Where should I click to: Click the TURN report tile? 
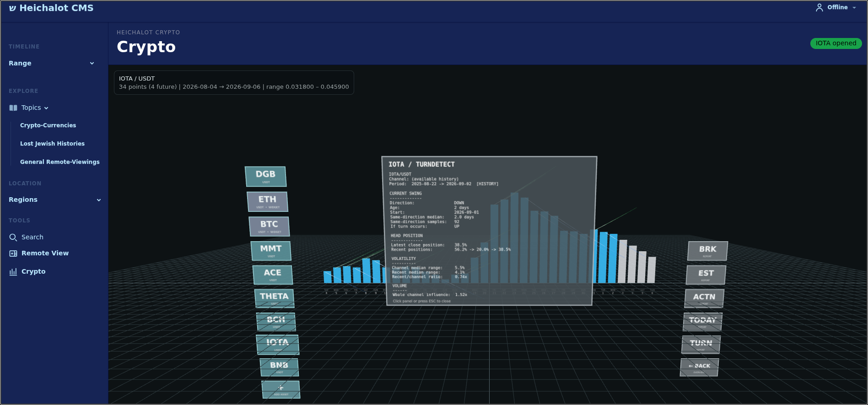coord(701,345)
